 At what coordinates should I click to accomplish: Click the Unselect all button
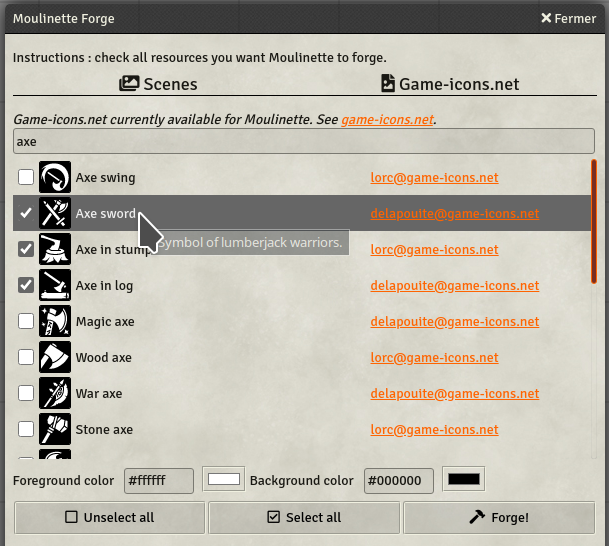110,517
